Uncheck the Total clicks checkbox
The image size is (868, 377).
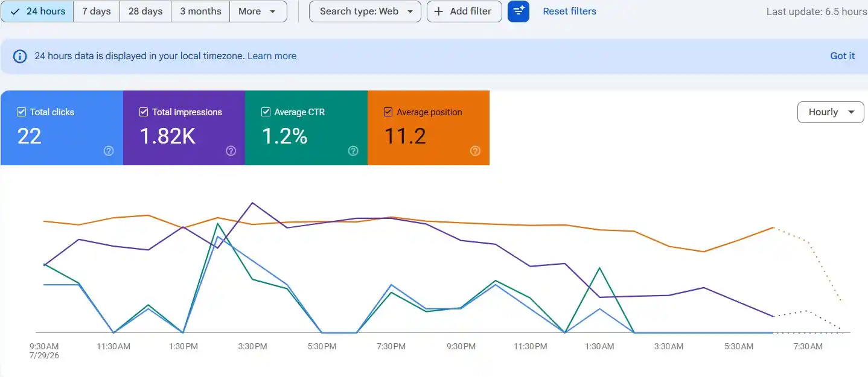21,112
